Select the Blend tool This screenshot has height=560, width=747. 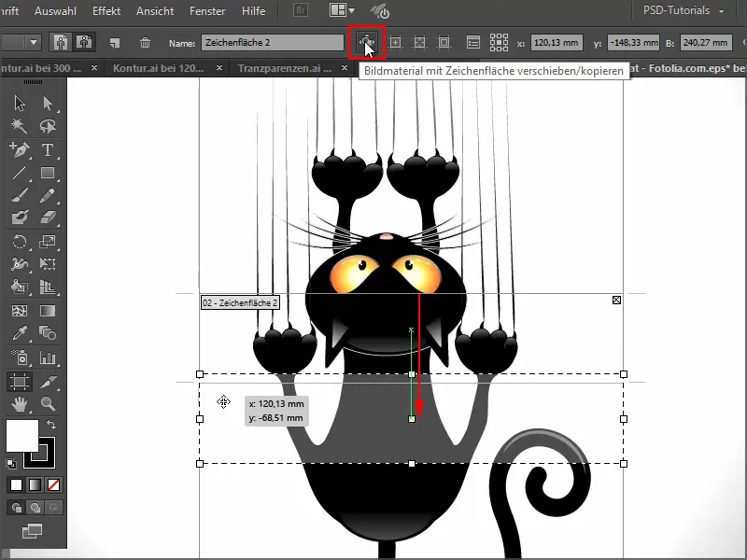[48, 333]
